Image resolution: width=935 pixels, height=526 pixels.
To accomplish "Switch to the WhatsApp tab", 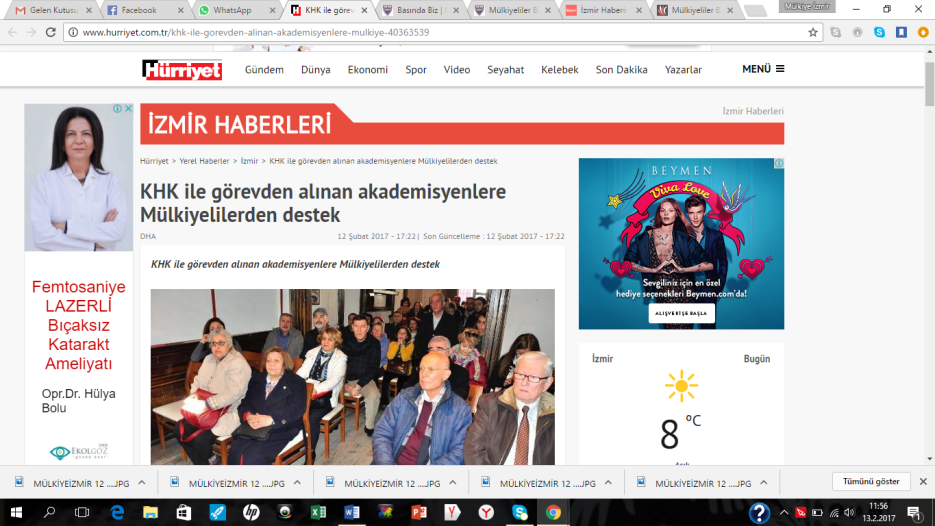I will 233,10.
